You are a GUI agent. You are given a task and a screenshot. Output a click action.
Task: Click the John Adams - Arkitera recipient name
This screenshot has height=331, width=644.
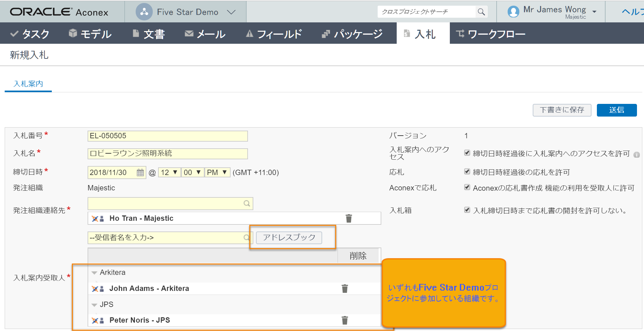pyautogui.click(x=149, y=289)
